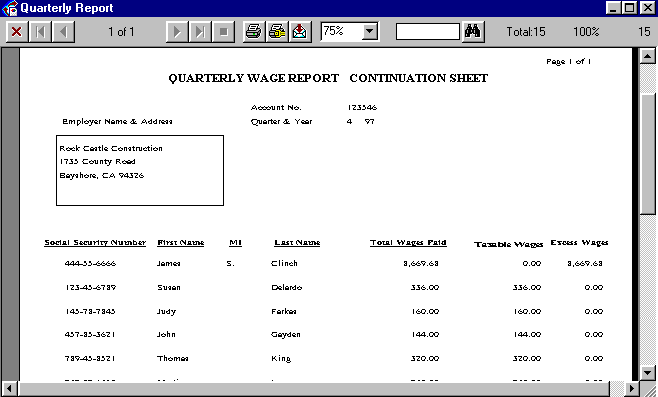Click vertical scrollbar down arrow
This screenshot has height=397, width=658.
tap(648, 372)
